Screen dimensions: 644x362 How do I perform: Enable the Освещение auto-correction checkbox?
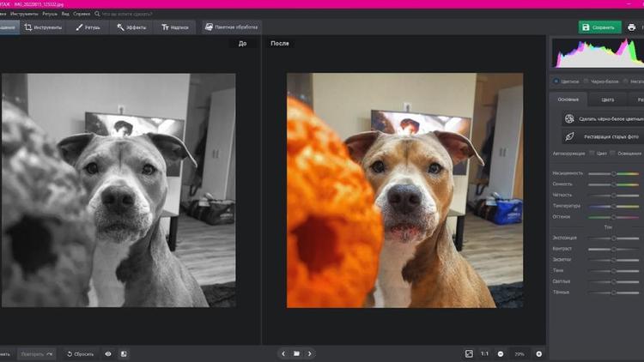pyautogui.click(x=612, y=153)
